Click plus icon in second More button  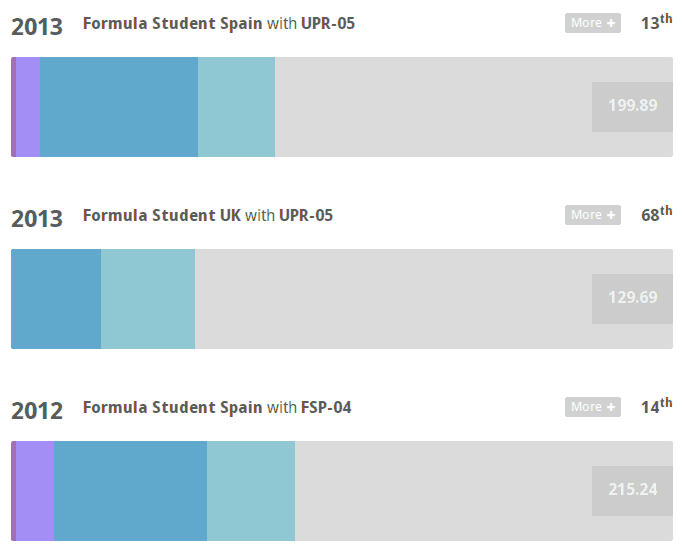tap(611, 215)
